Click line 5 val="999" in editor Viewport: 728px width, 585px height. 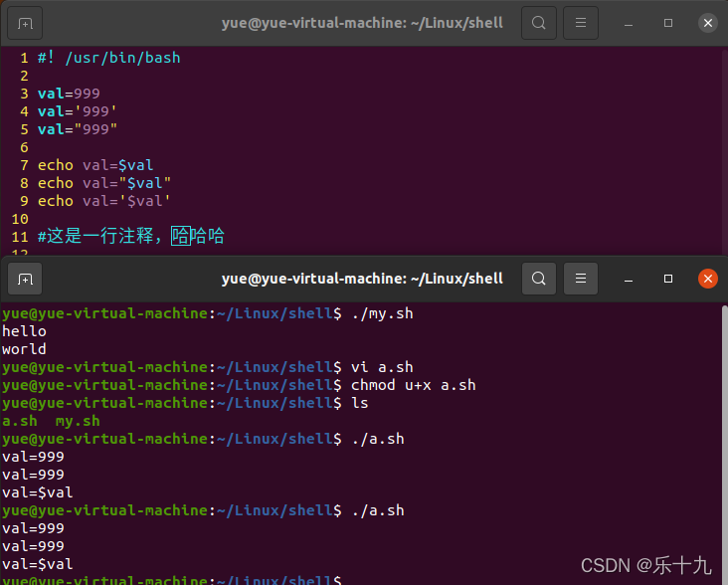tap(78, 129)
